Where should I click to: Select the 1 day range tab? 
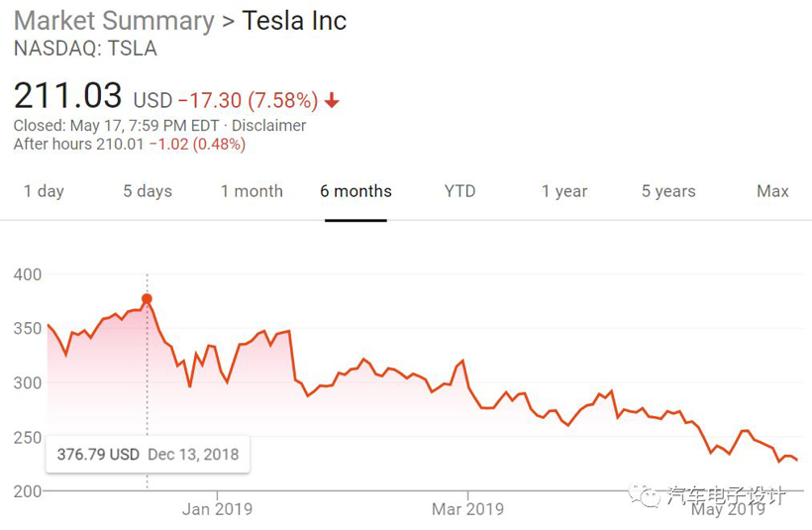coord(44,191)
